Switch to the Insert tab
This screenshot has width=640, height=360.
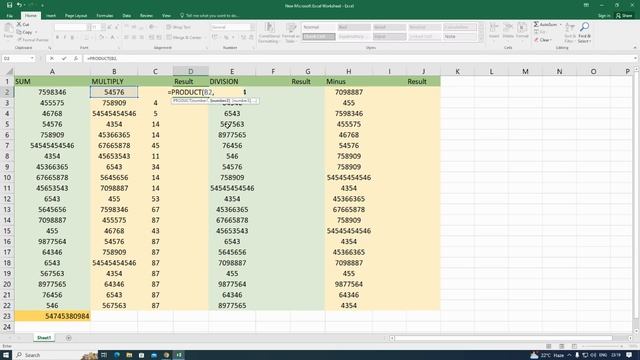[x=51, y=16]
